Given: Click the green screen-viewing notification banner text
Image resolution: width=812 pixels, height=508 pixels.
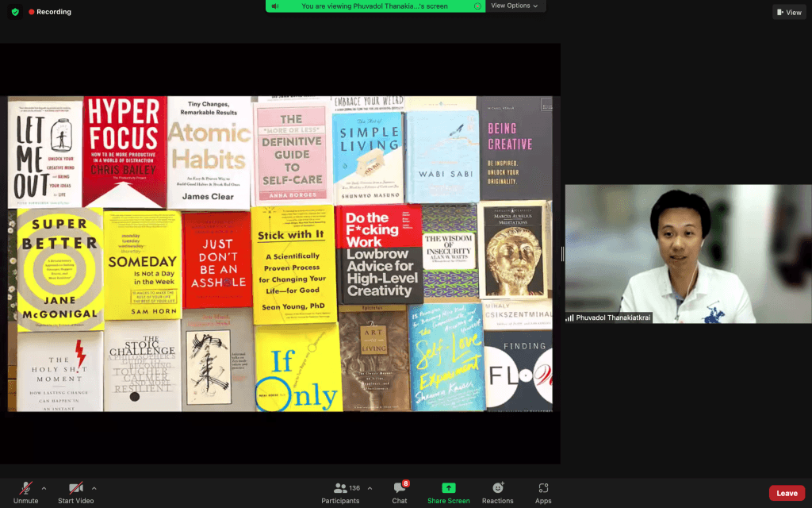Looking at the screenshot, I should pos(374,6).
